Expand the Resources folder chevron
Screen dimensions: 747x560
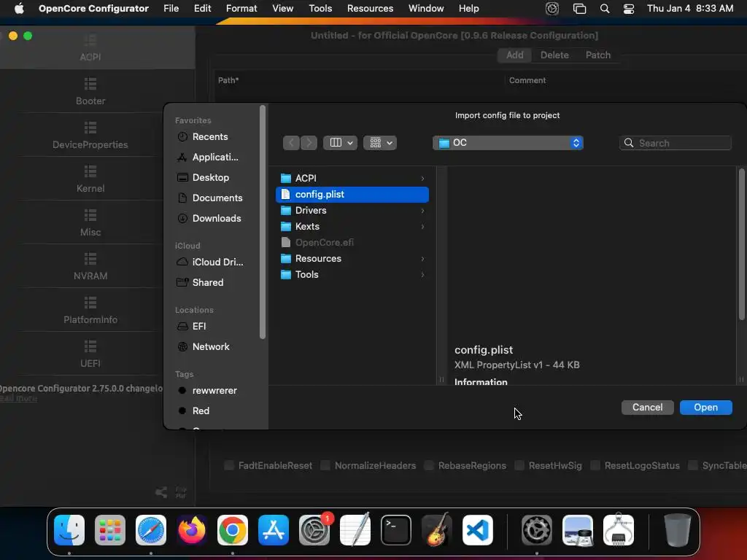(x=422, y=259)
